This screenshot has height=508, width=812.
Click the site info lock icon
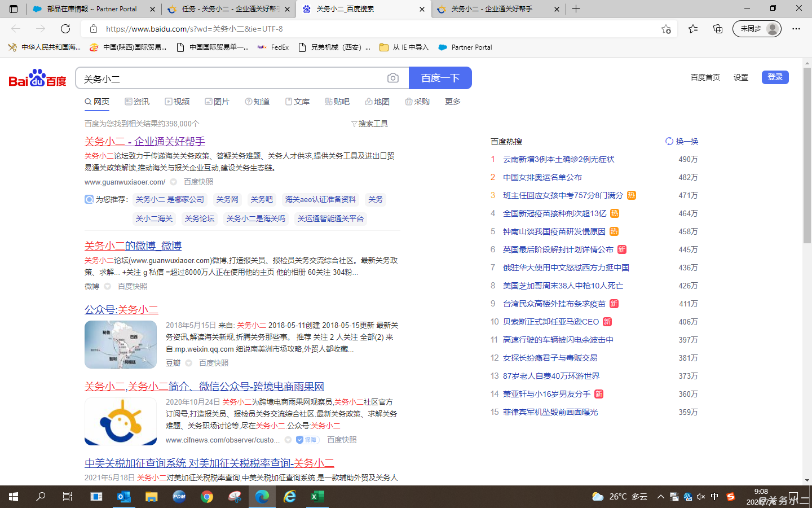[x=94, y=29]
